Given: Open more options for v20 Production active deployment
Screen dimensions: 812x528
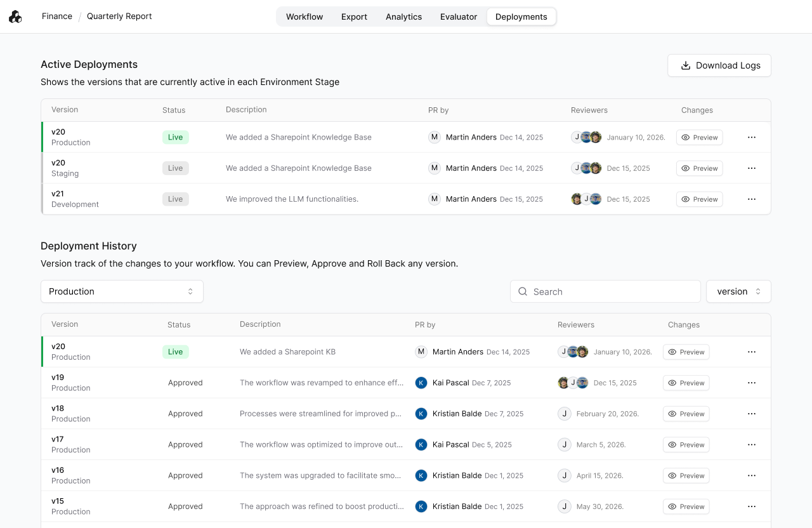Looking at the screenshot, I should (752, 137).
